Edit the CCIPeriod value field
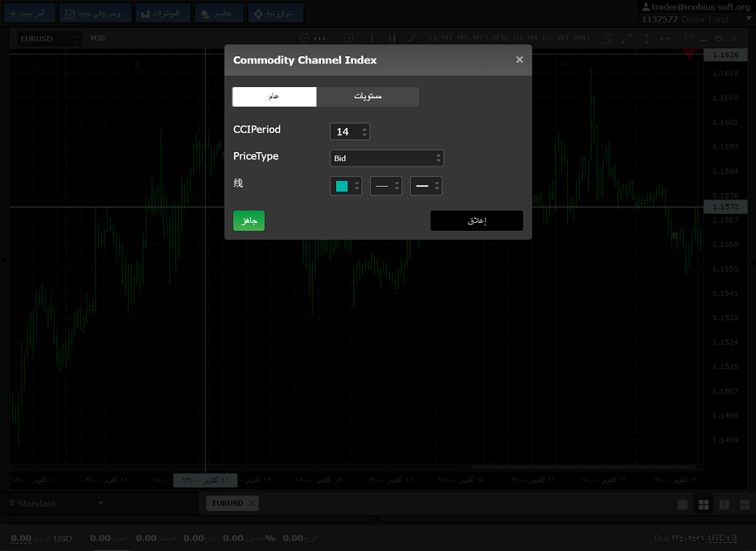Image resolution: width=756 pixels, height=551 pixels. pos(346,132)
